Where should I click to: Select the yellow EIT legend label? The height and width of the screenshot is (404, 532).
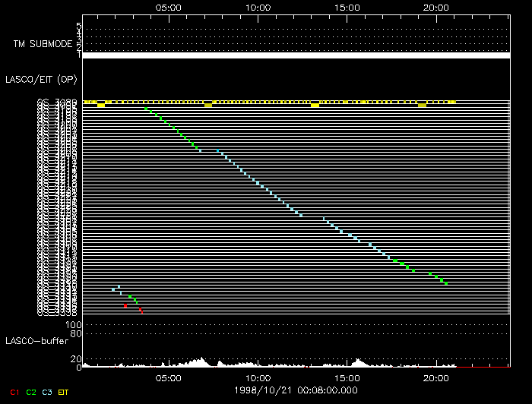click(65, 392)
